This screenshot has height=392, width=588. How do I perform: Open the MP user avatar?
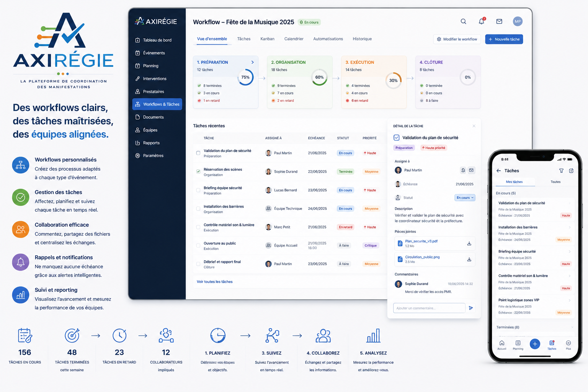pos(518,21)
